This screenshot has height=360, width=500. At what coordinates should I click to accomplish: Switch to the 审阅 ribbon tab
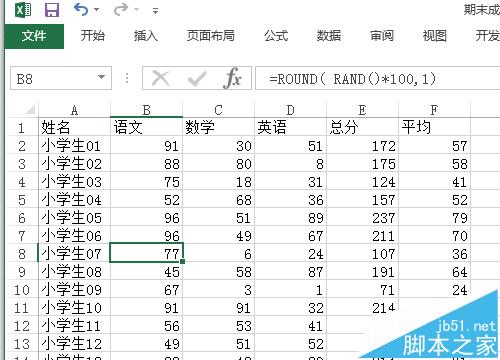pyautogui.click(x=382, y=36)
